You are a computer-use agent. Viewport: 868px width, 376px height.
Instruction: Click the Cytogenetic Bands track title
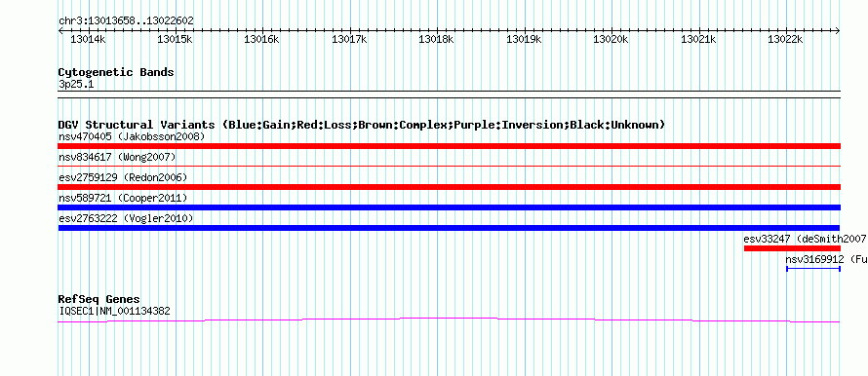116,72
